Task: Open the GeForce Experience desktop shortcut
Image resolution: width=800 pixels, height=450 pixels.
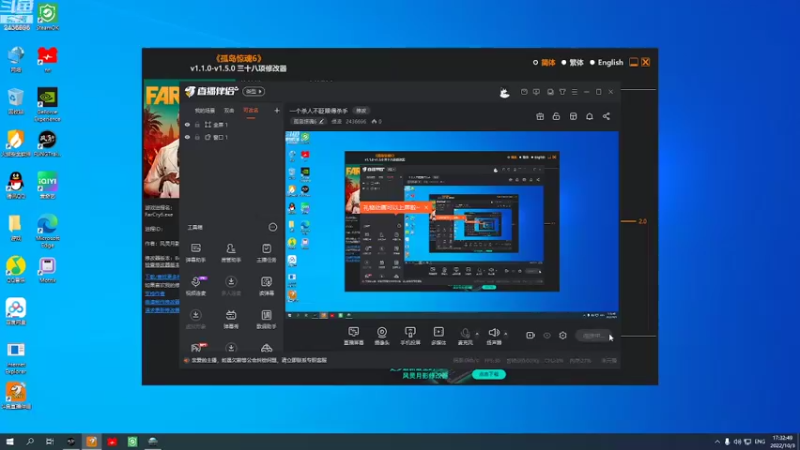Action: coord(47,105)
